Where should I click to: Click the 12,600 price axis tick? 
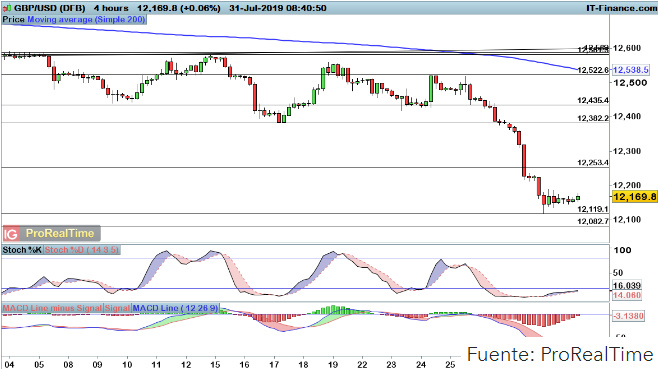627,48
